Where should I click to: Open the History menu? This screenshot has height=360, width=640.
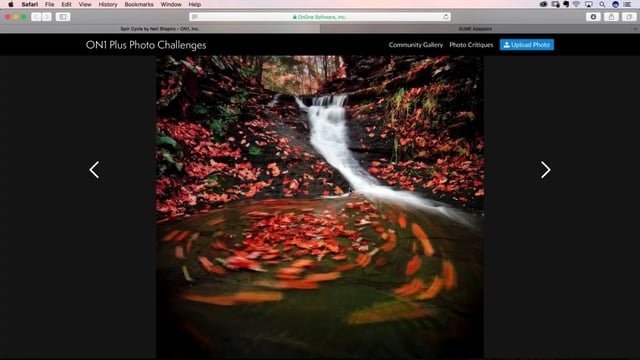click(108, 4)
